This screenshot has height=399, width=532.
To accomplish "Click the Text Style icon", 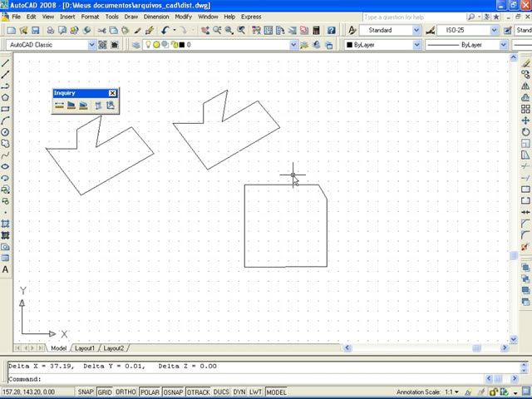I will [352, 31].
